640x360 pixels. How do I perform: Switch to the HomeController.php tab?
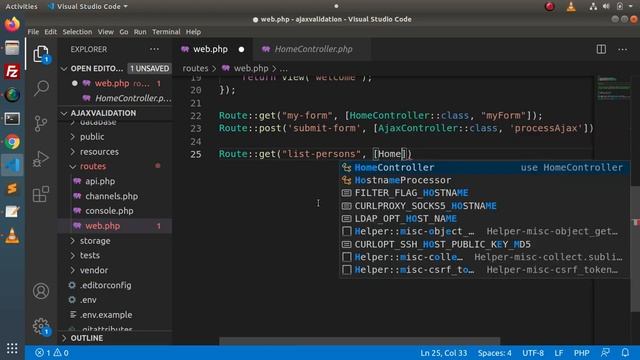click(313, 49)
